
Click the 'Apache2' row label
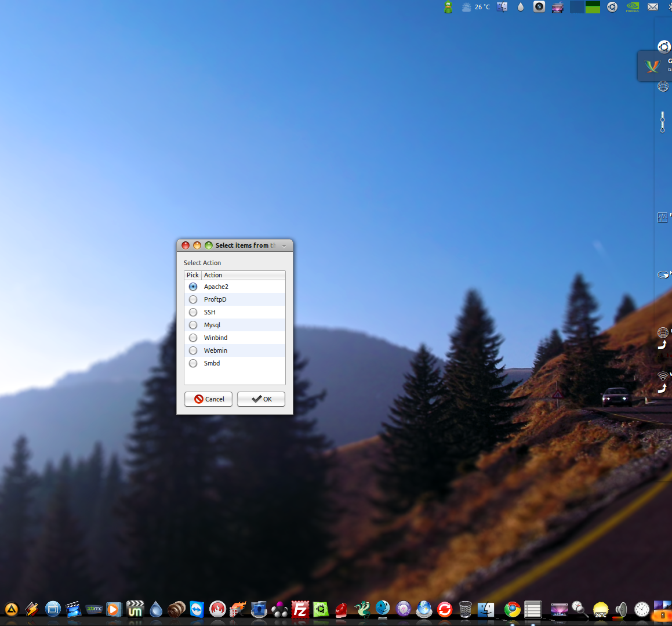point(216,287)
